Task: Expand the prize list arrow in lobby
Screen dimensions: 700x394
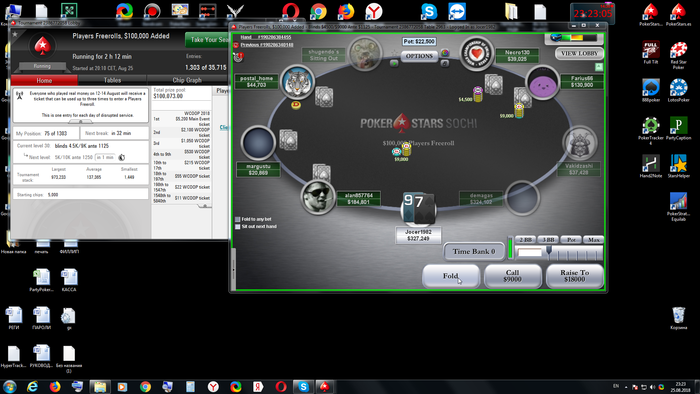Action: [x=205, y=206]
